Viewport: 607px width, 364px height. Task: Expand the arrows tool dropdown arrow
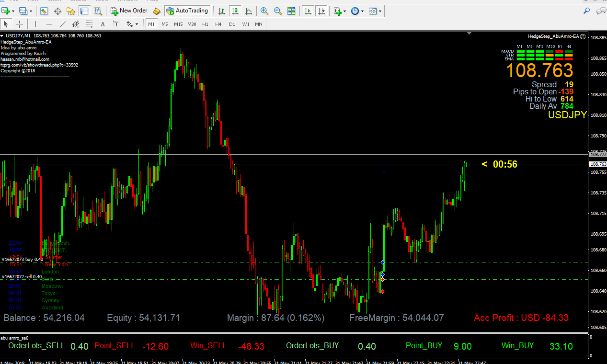pos(137,24)
